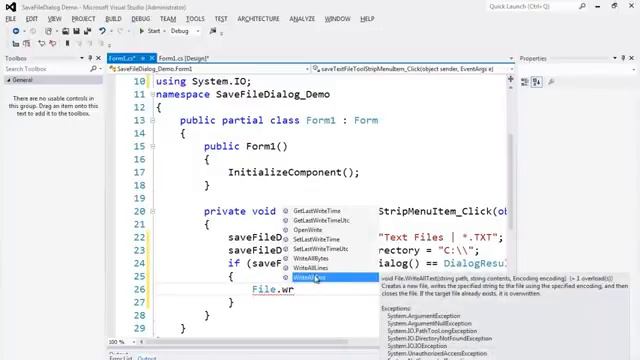Collapse the Form1 constructor outline on line 15
The height and width of the screenshot is (360, 640).
tap(153, 146)
